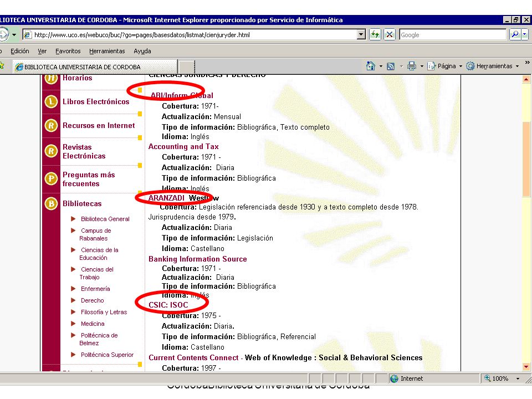Click the Libros Electrónicos round L icon
Viewport: 532px width, 399px height.
point(51,101)
